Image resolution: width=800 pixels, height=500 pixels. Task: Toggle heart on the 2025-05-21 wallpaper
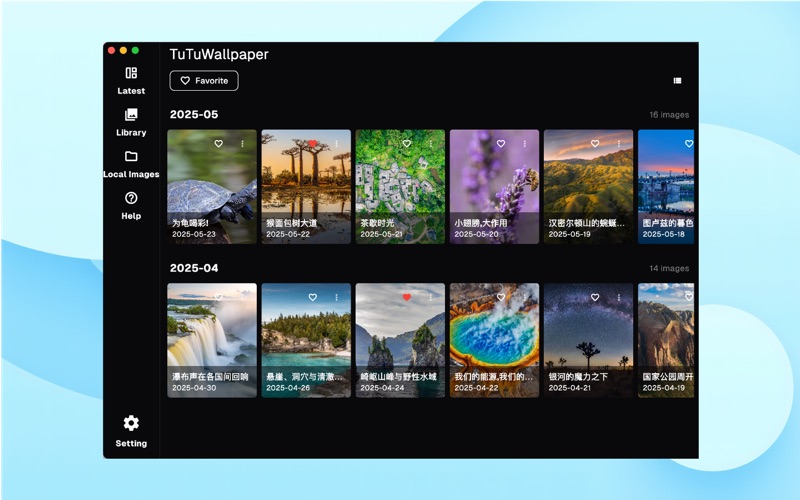point(407,144)
